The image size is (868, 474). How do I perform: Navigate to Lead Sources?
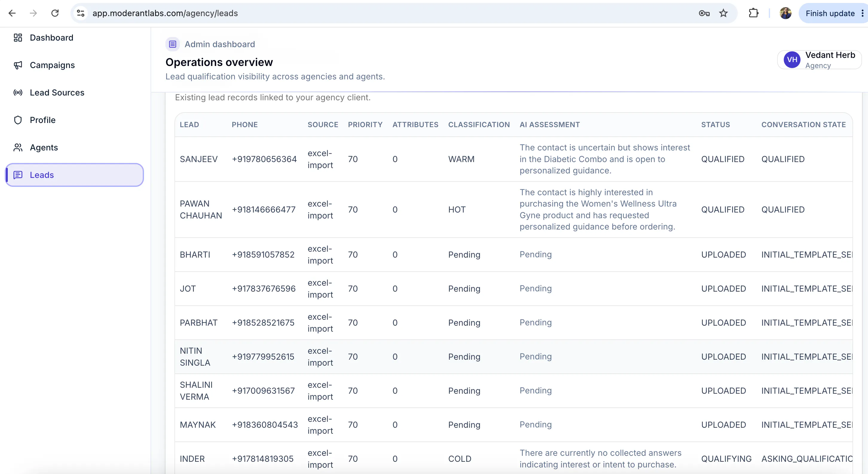click(x=75, y=93)
